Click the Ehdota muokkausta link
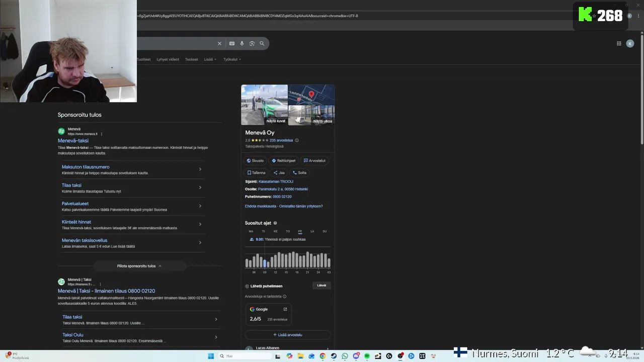The width and height of the screenshot is (644, 362). (261, 206)
